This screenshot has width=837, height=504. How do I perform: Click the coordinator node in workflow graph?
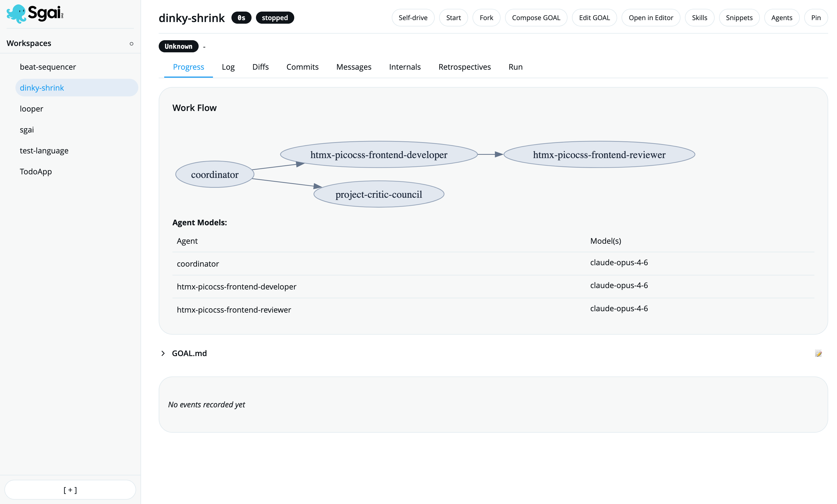click(215, 174)
